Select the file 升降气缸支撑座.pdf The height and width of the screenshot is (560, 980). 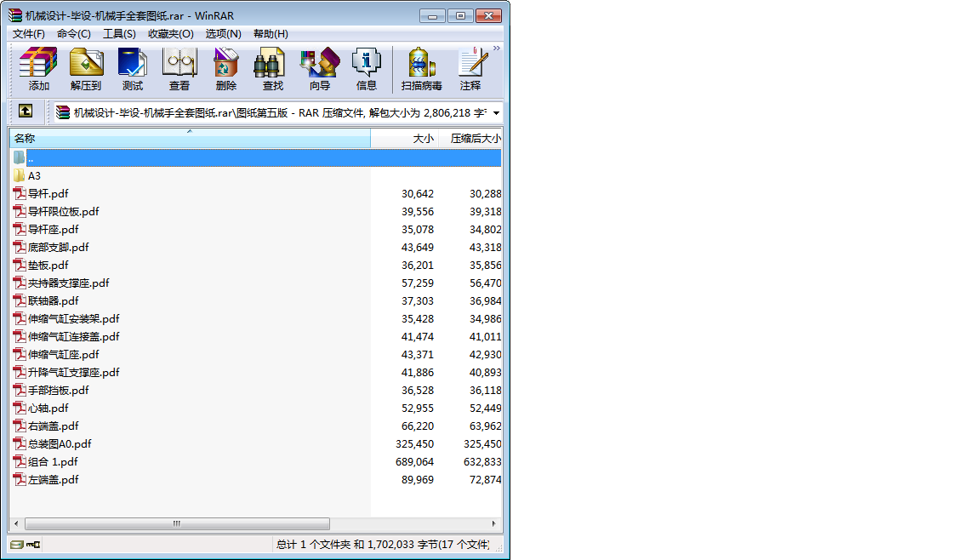(x=73, y=373)
